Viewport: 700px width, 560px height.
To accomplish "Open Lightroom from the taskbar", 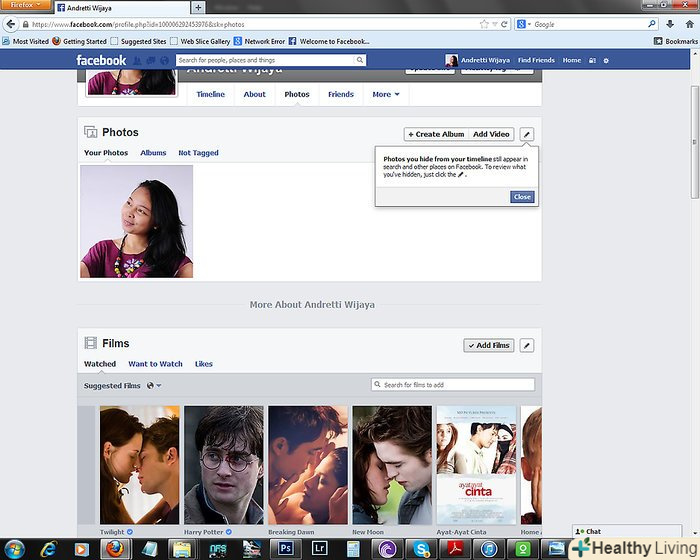I will pos(320,549).
